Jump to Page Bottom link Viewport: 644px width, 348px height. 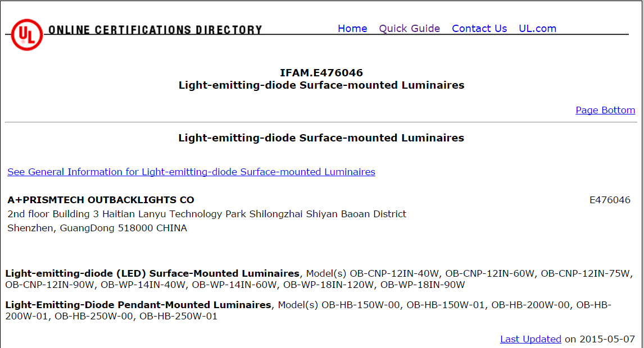[605, 110]
